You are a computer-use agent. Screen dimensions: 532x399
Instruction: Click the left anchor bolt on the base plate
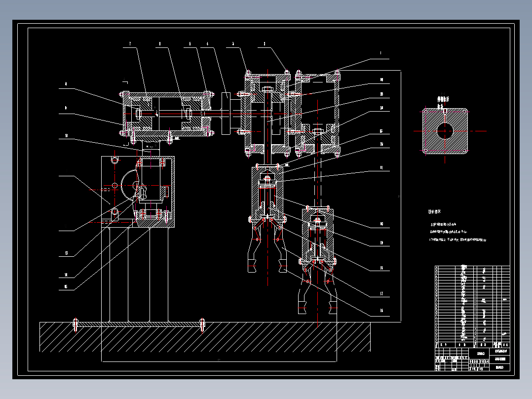[76, 325]
